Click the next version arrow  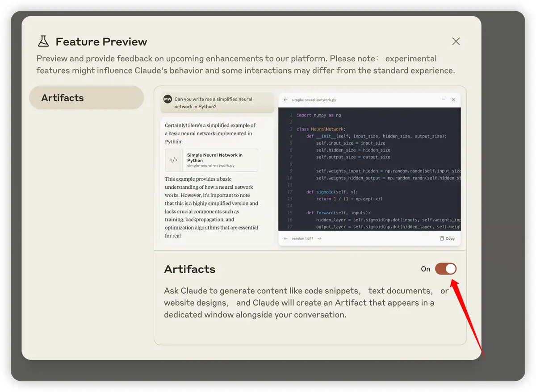click(x=319, y=238)
